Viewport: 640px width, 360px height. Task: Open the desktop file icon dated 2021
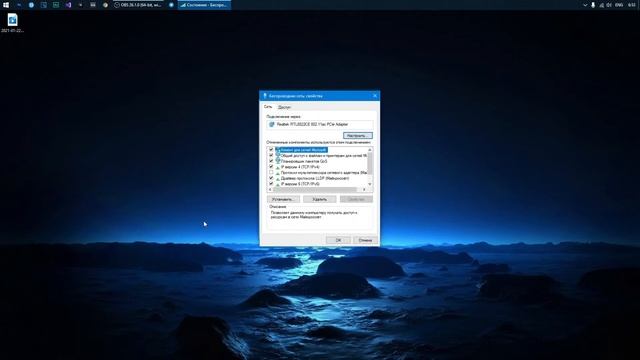12,23
